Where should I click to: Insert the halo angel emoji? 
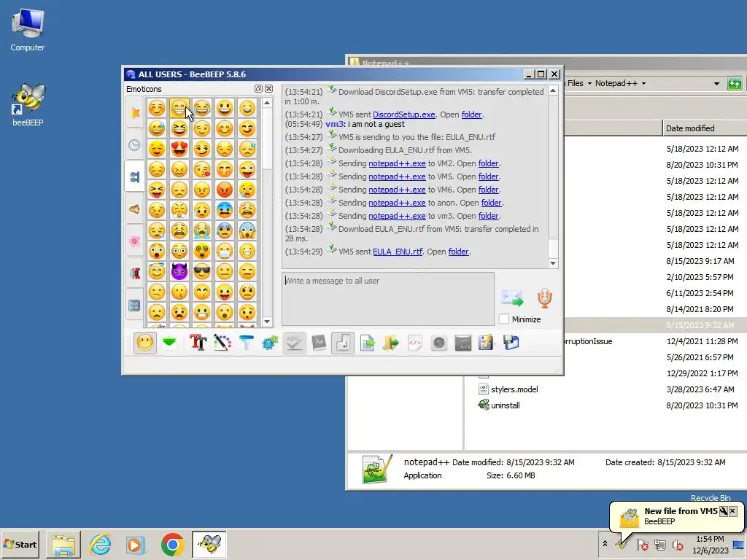pos(157,271)
